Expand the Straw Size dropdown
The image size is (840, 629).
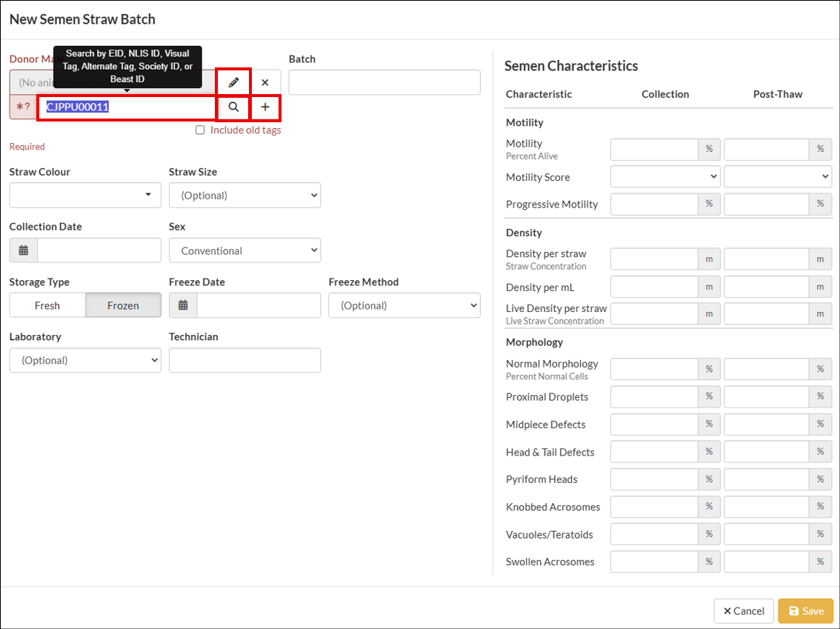tap(244, 196)
